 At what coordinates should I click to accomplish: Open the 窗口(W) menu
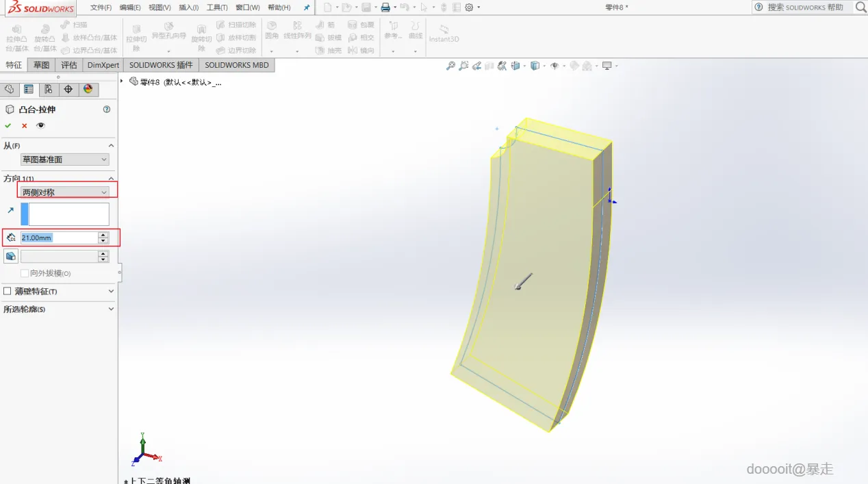pyautogui.click(x=248, y=8)
